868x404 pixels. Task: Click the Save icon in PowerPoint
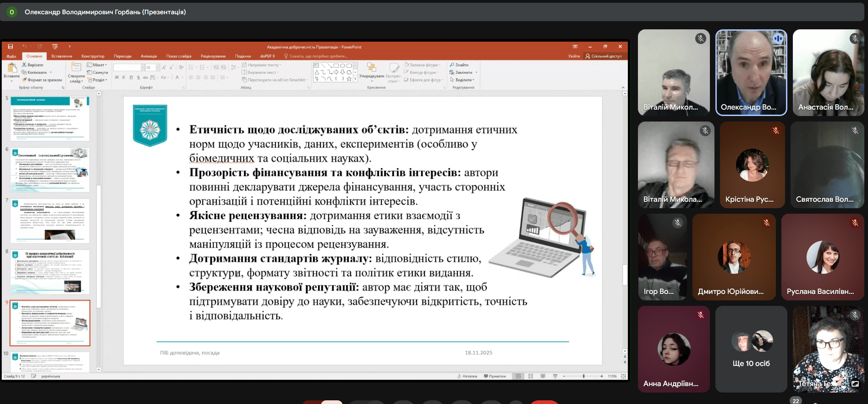10,47
